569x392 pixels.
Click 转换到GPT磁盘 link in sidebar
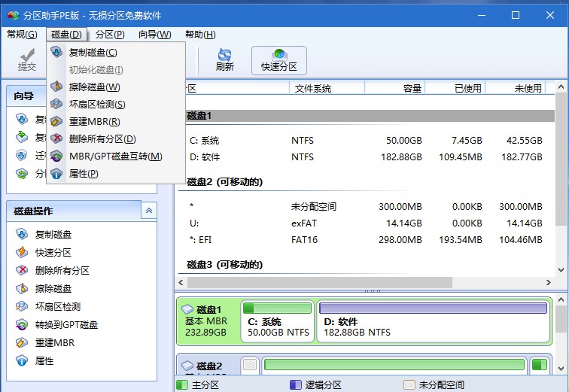pos(66,325)
